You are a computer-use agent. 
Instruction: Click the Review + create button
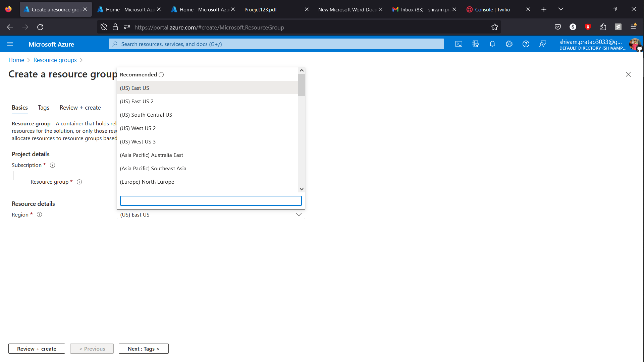pyautogui.click(x=37, y=349)
